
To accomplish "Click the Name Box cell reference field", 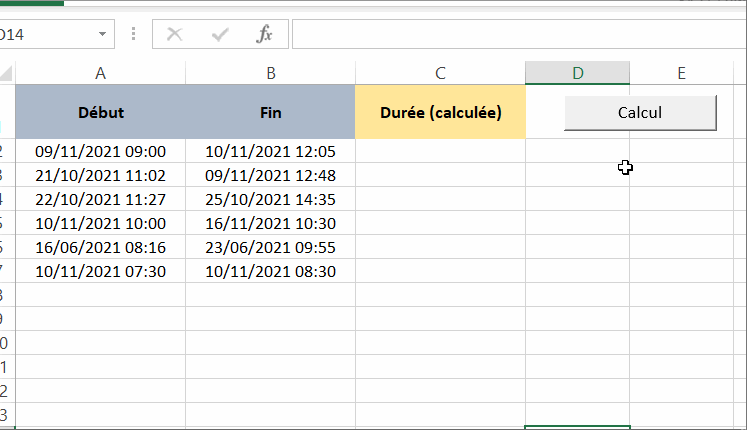I will coord(45,35).
